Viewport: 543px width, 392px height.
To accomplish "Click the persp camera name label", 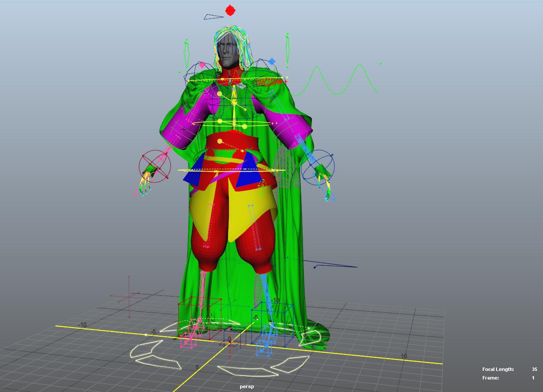I will click(x=247, y=386).
